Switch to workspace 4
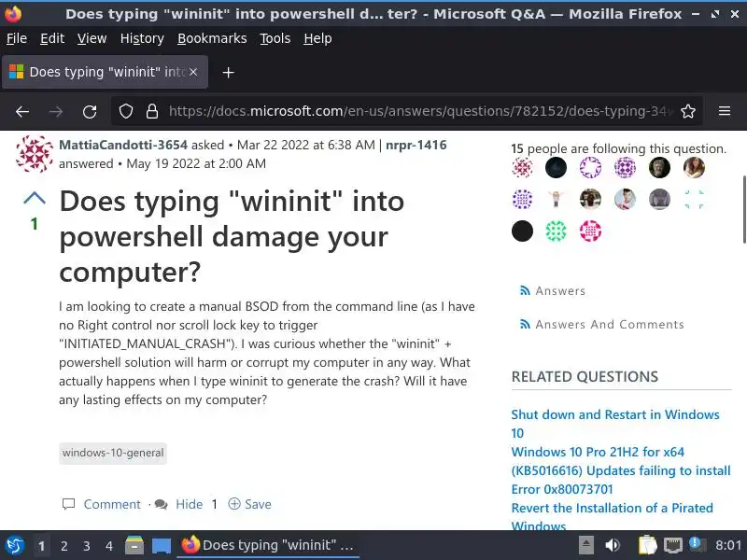Screen dimensions: 747x560 pos(109,546)
